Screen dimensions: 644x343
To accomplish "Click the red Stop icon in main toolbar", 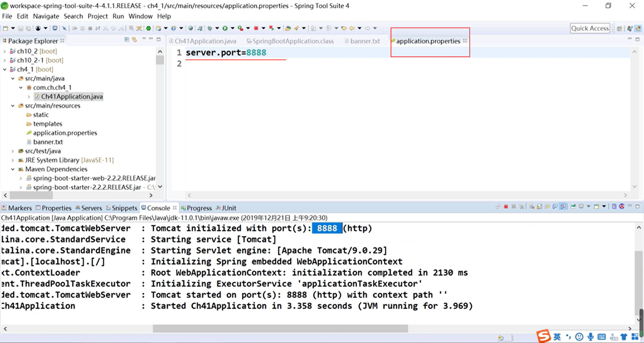I will coord(256,28).
